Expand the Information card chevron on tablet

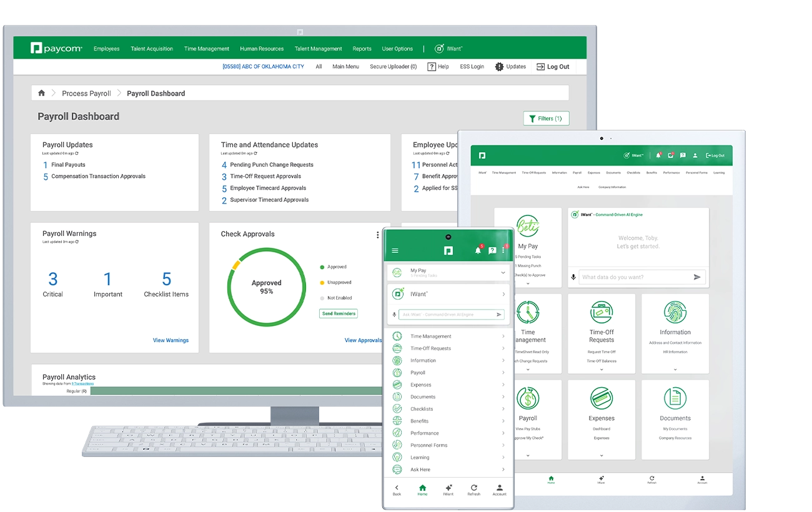(x=675, y=370)
